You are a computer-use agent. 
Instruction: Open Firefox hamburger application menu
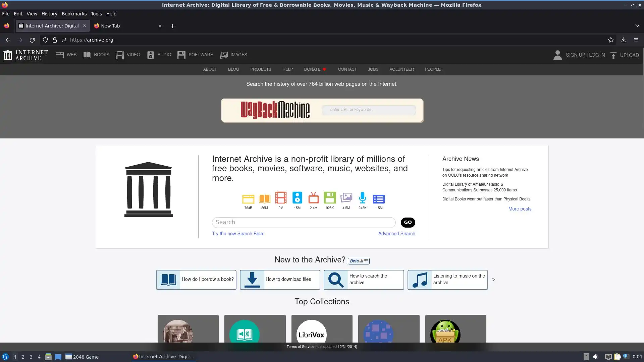636,40
